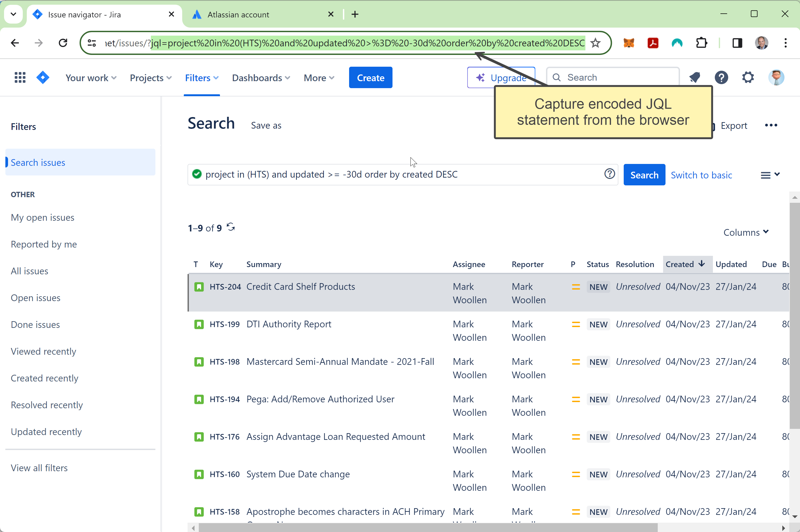The width and height of the screenshot is (800, 532).
Task: Click the Jira logo home icon
Action: [43, 78]
